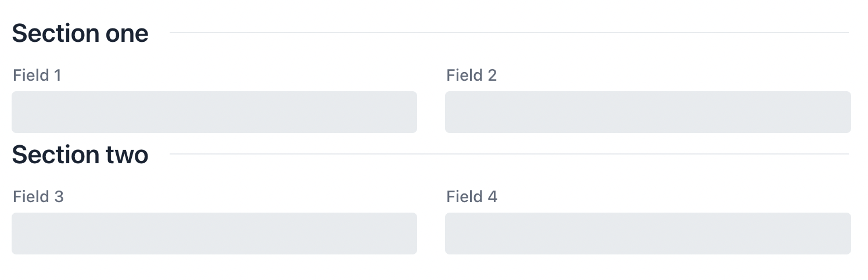The height and width of the screenshot is (280, 868).
Task: Click the Field 3 input box
Action: click(x=214, y=234)
